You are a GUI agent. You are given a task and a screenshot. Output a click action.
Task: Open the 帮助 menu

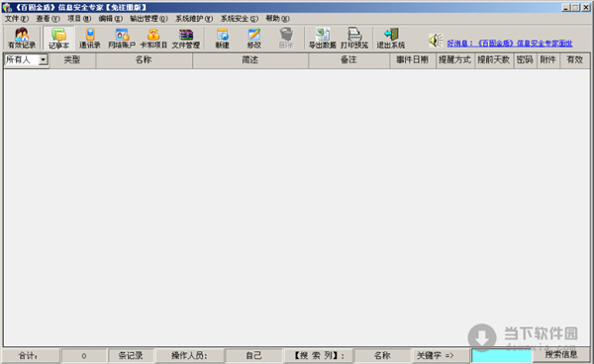pos(277,19)
